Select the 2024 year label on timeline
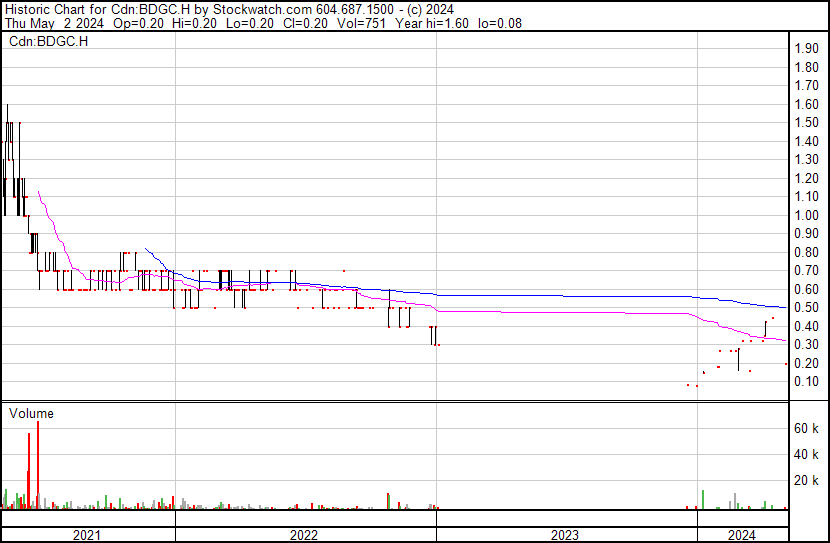The image size is (830, 543). 741,535
